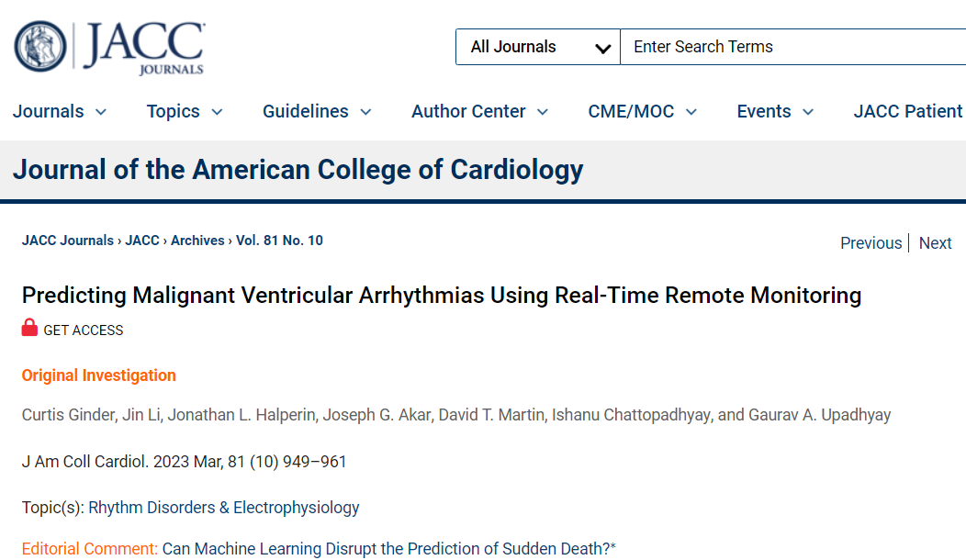Expand the CME/MOC menu chevron
Image resolution: width=966 pixels, height=560 pixels.
pyautogui.click(x=691, y=112)
